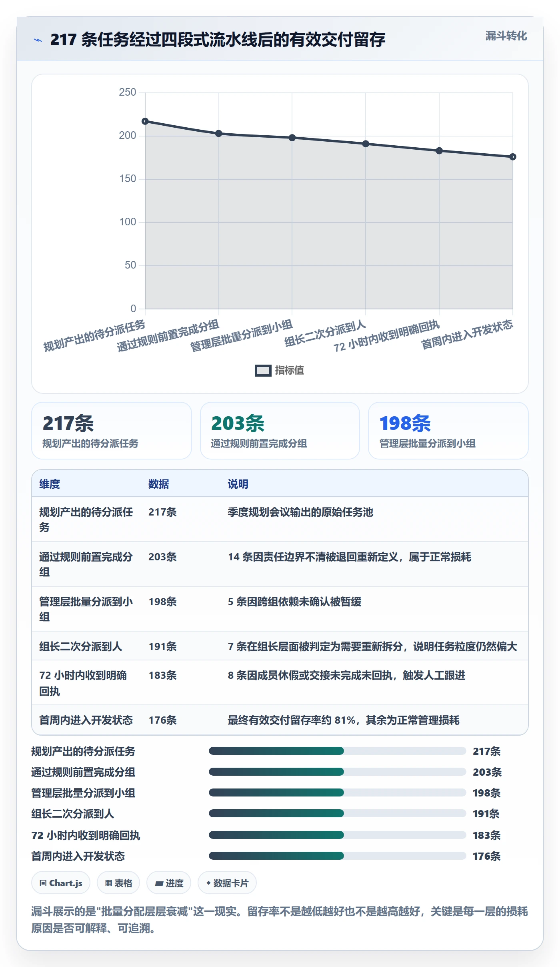Select the 183条 table cell
560x967 pixels.
point(162,675)
